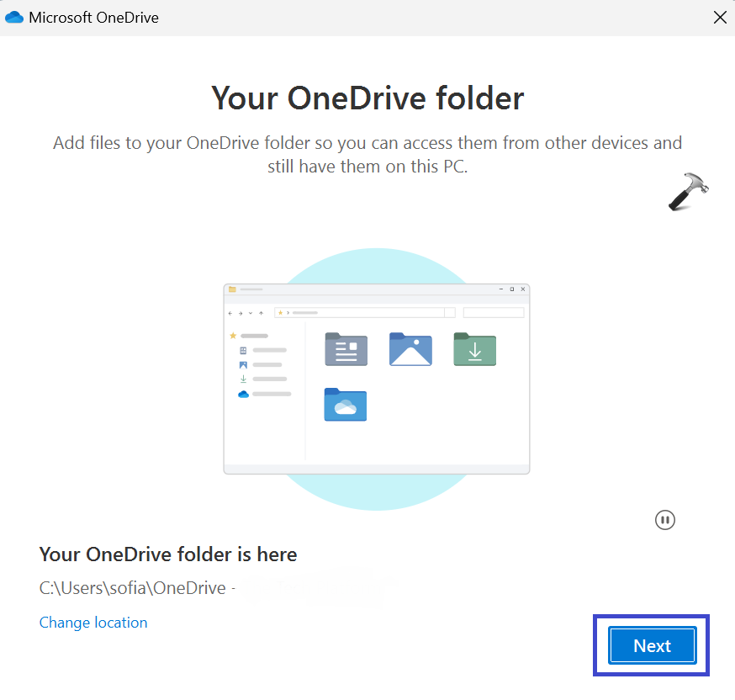Screen dimensions: 735x700
Task: Open the Change location link
Action: [93, 623]
